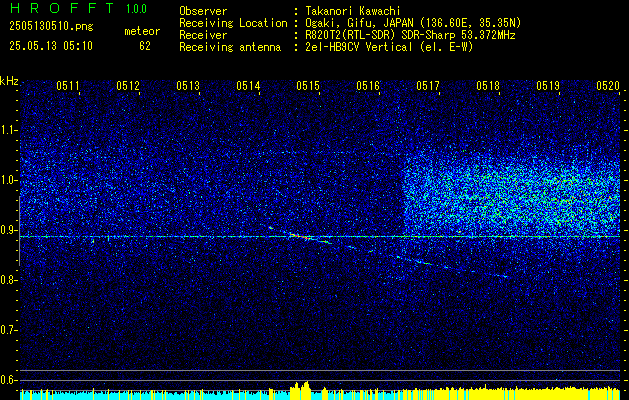The width and height of the screenshot is (629, 400).
Task: Click the bright red meteor echo near 0515
Action: click(299, 236)
